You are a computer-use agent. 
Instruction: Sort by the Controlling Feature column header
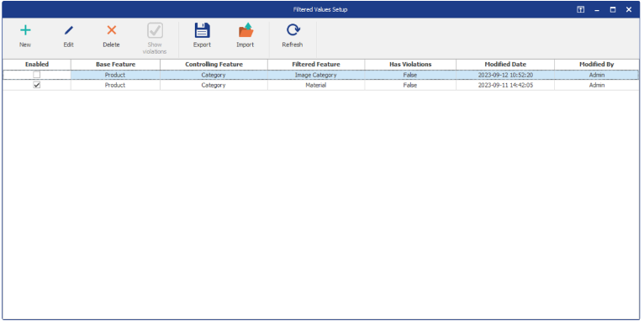(214, 65)
